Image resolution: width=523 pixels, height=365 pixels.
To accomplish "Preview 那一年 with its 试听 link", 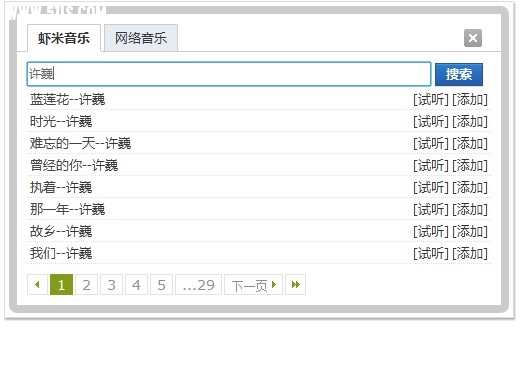I will [x=431, y=210].
